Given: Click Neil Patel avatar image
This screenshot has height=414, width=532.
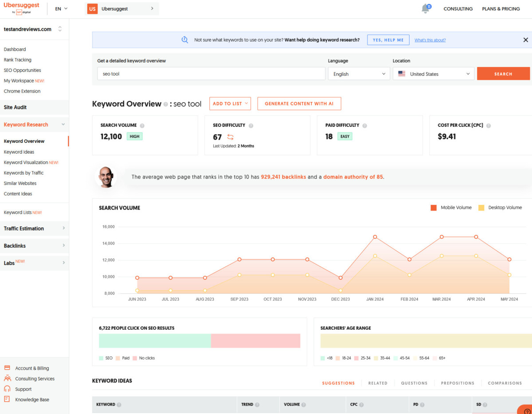Looking at the screenshot, I should 106,177.
